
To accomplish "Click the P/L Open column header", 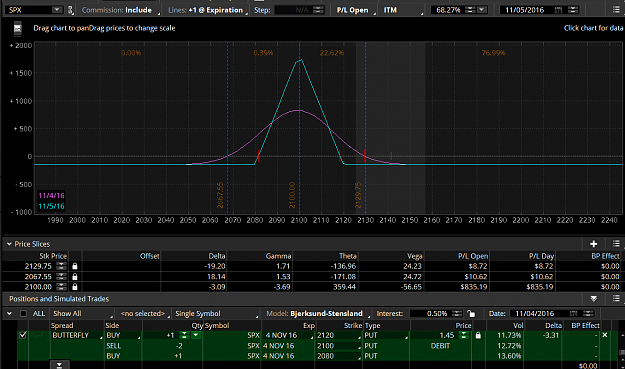I will (472, 256).
